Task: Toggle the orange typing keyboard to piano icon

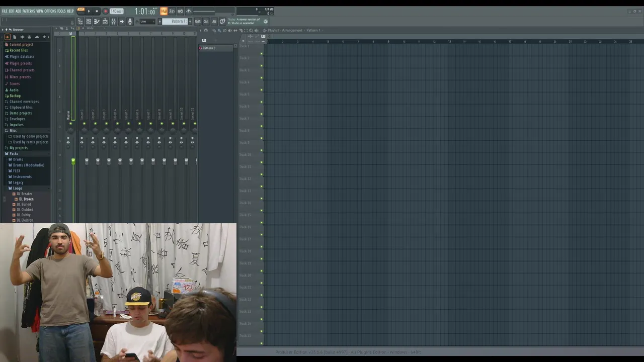Action: point(164,11)
